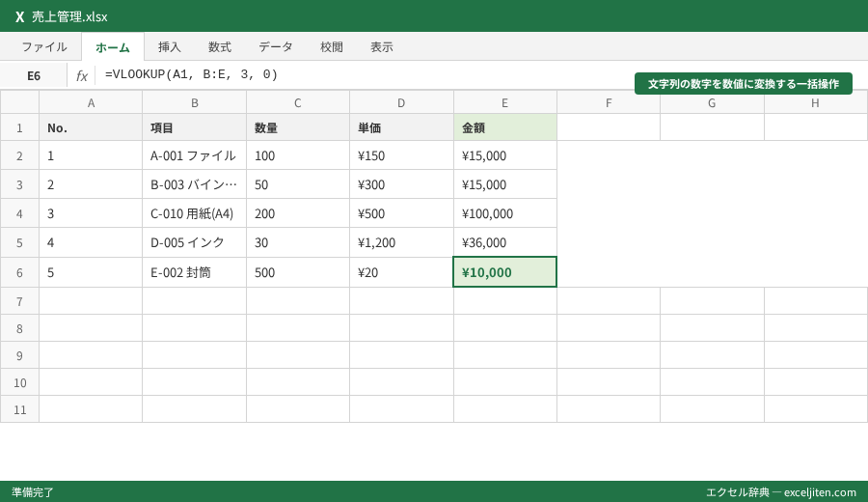Click quantity cell 30
This screenshot has width=868, height=502.
[x=298, y=242]
